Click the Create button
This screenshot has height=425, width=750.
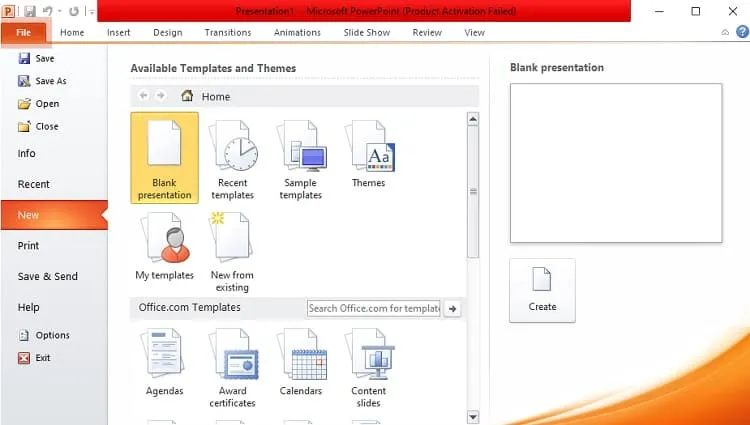[542, 290]
